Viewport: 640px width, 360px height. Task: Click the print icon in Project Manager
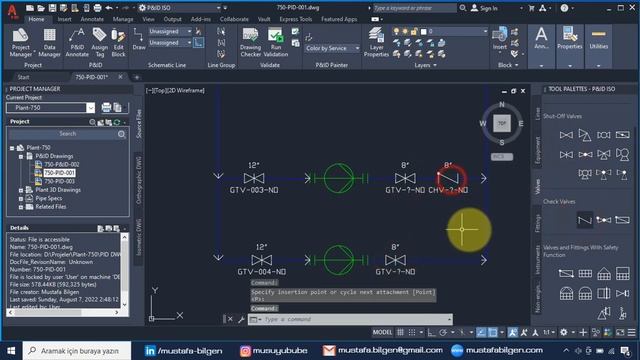point(106,107)
